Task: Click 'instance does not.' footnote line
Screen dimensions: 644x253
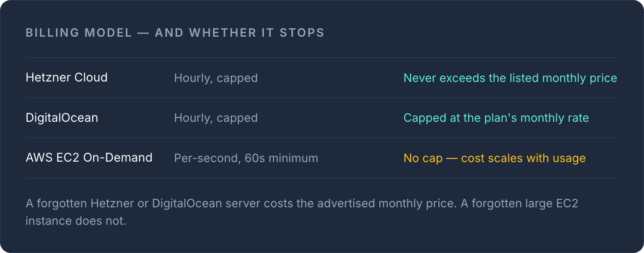Action: (76, 221)
